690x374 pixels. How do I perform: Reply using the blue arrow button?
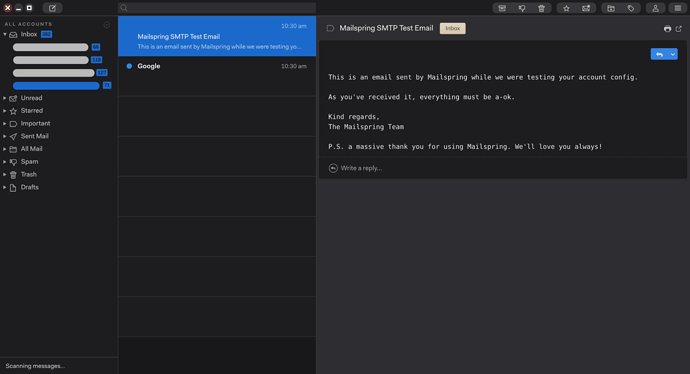(659, 54)
